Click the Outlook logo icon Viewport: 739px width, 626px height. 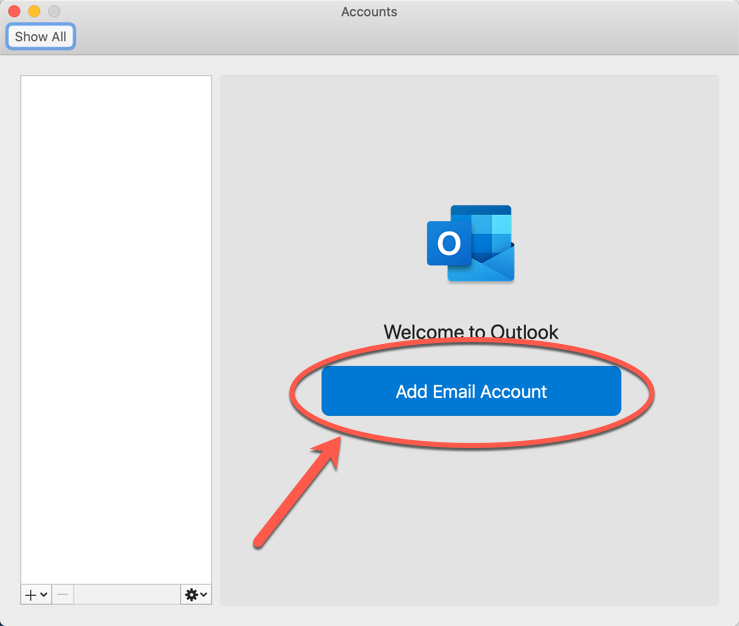(471, 243)
